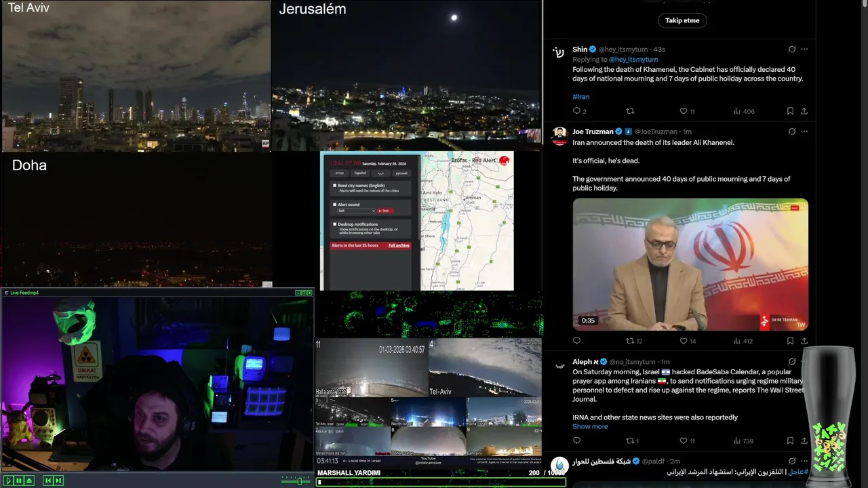Retweet Aleph's post with 1 retweet
The height and width of the screenshot is (488, 868).
pyautogui.click(x=630, y=441)
